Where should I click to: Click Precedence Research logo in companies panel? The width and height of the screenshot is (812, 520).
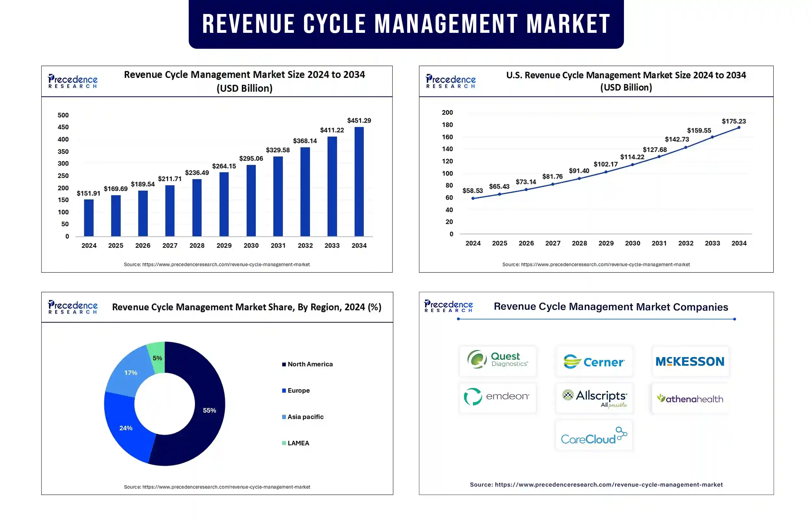coord(449,306)
